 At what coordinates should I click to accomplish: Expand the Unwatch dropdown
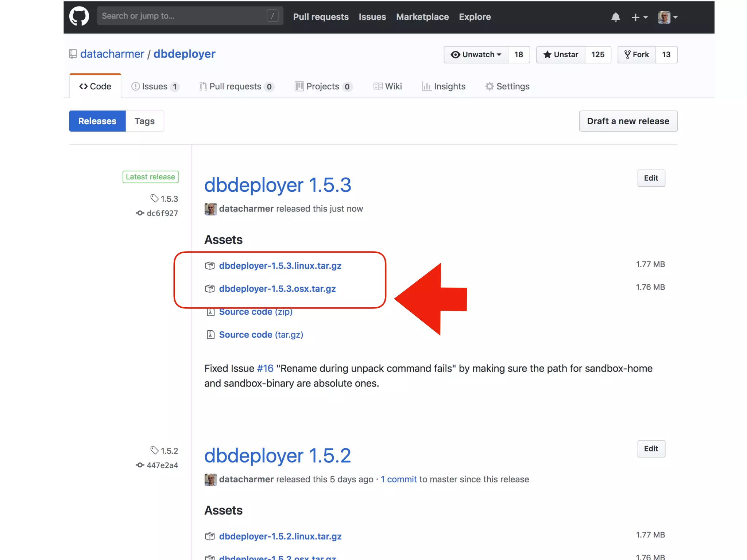476,55
